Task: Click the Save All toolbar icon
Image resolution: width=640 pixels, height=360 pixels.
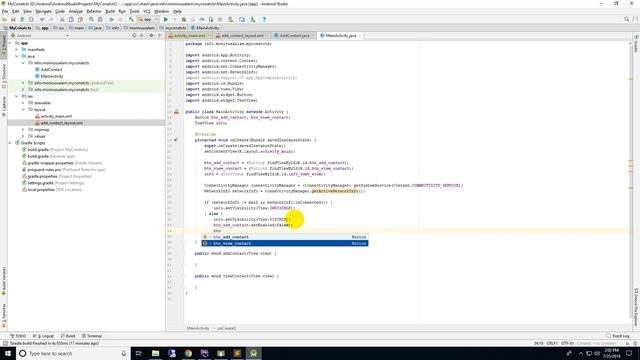Action: pyautogui.click(x=13, y=19)
